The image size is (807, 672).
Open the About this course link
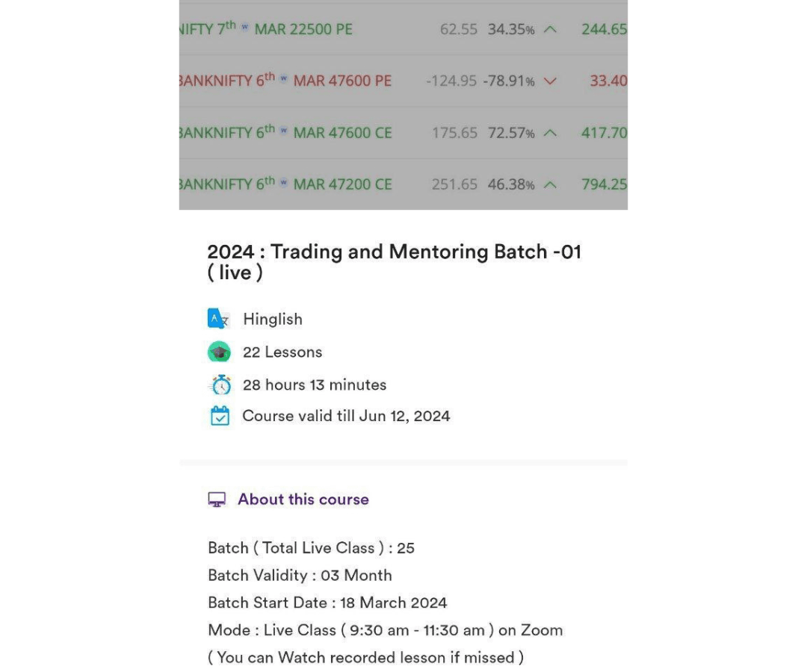coord(303,499)
